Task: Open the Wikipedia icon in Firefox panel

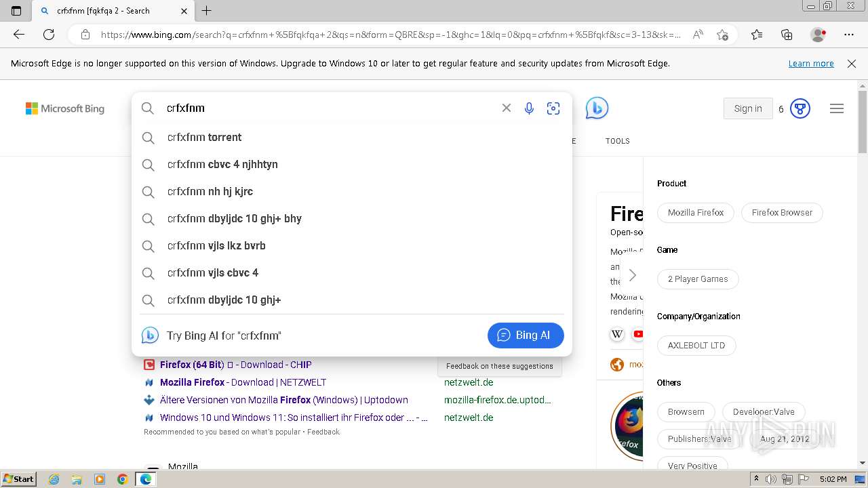Action: [x=617, y=334]
